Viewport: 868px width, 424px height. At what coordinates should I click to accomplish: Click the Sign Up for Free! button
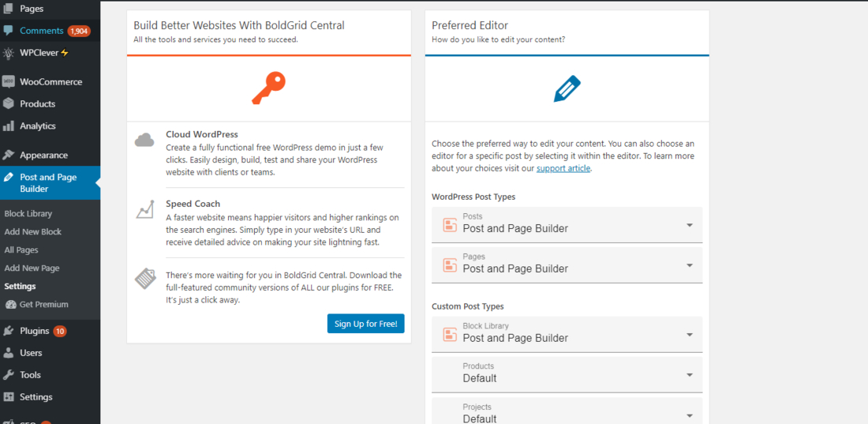(x=365, y=324)
